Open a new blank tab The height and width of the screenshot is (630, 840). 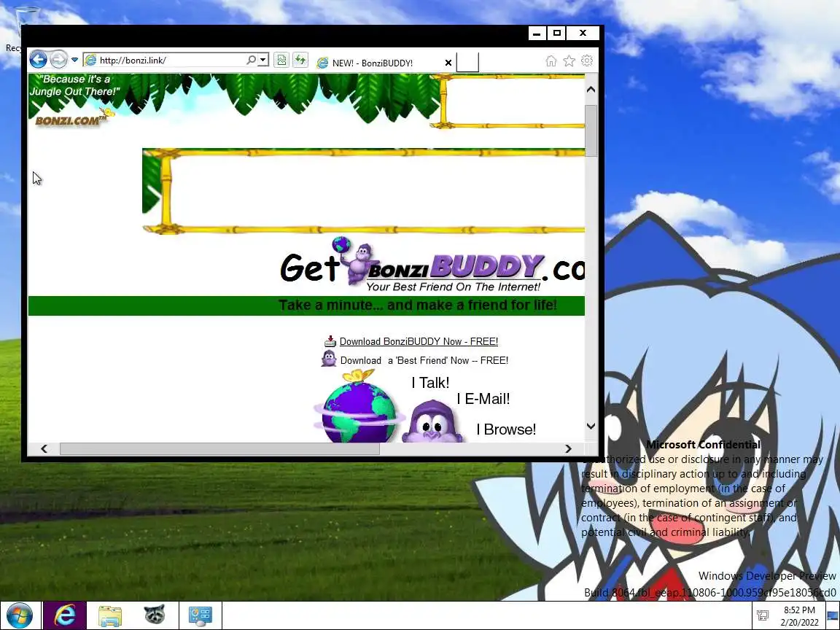(x=467, y=62)
